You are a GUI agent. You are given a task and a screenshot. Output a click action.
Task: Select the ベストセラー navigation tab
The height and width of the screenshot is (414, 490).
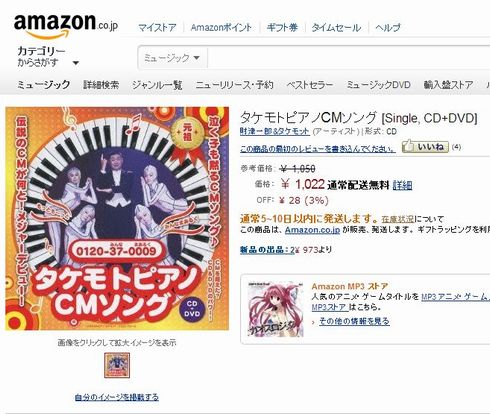[x=310, y=85]
